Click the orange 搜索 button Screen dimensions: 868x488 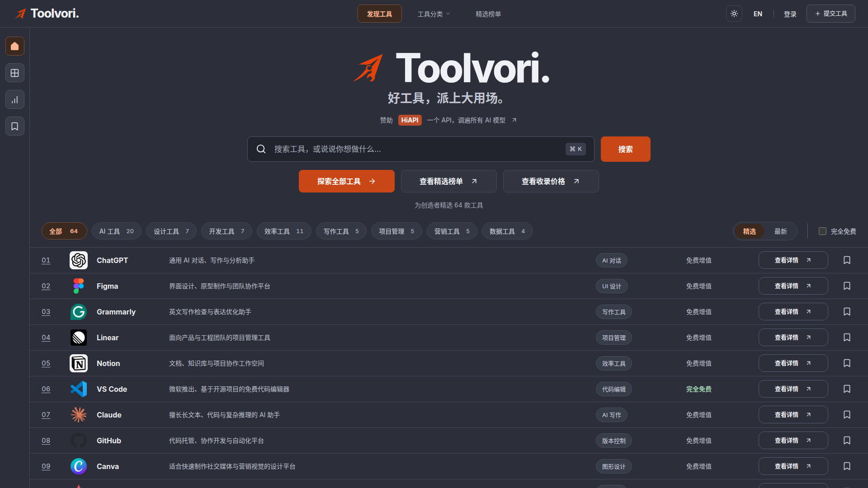(626, 149)
